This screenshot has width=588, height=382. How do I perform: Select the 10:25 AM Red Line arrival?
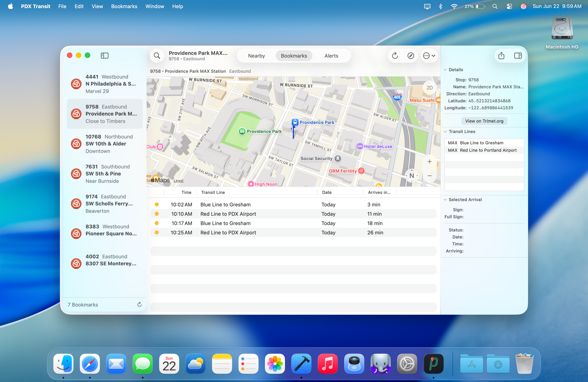pyautogui.click(x=293, y=232)
